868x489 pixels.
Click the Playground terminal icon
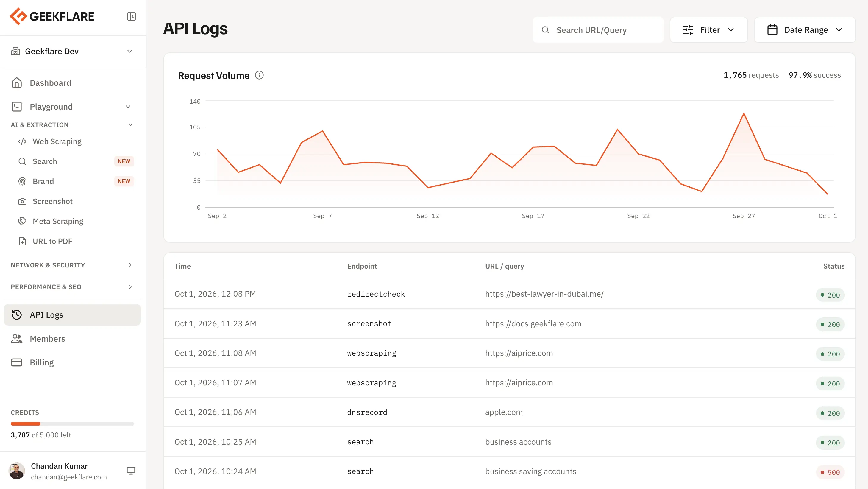[16, 107]
